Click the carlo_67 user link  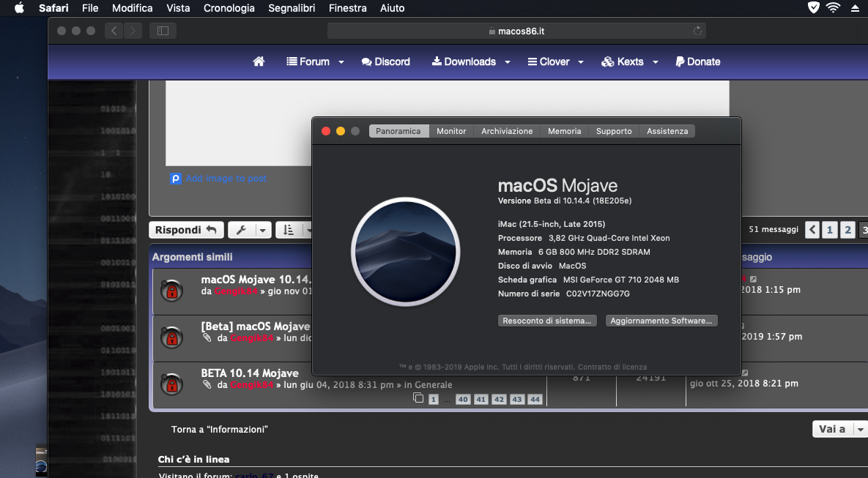tap(254, 474)
